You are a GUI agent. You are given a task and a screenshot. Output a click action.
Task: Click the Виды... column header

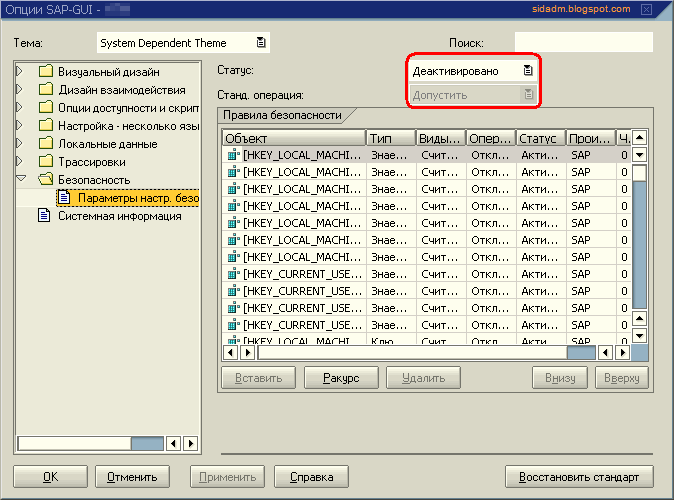[x=441, y=138]
